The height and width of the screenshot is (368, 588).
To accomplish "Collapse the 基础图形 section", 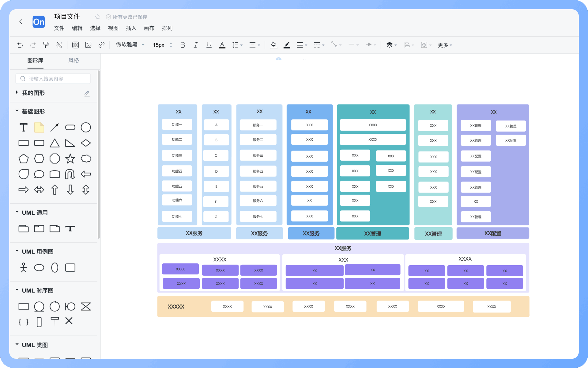I will (x=17, y=111).
